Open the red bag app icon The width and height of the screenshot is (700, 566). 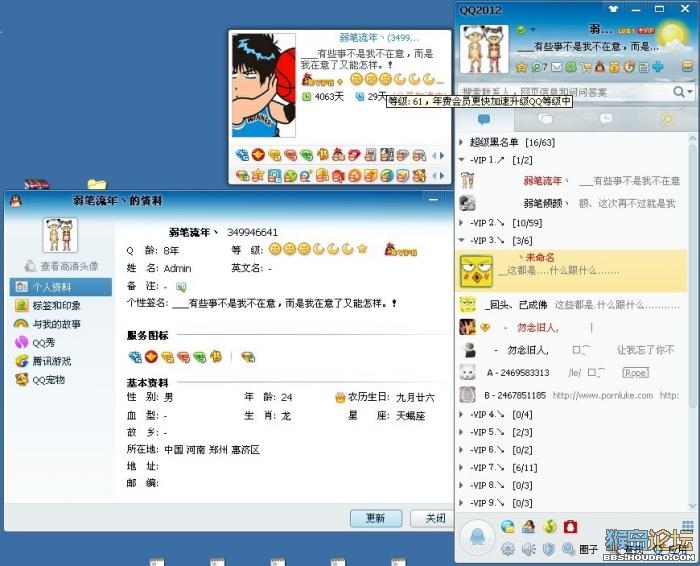click(571, 527)
